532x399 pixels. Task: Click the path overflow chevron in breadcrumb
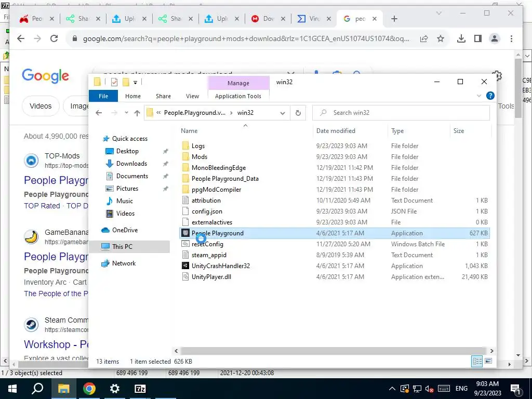pos(158,113)
